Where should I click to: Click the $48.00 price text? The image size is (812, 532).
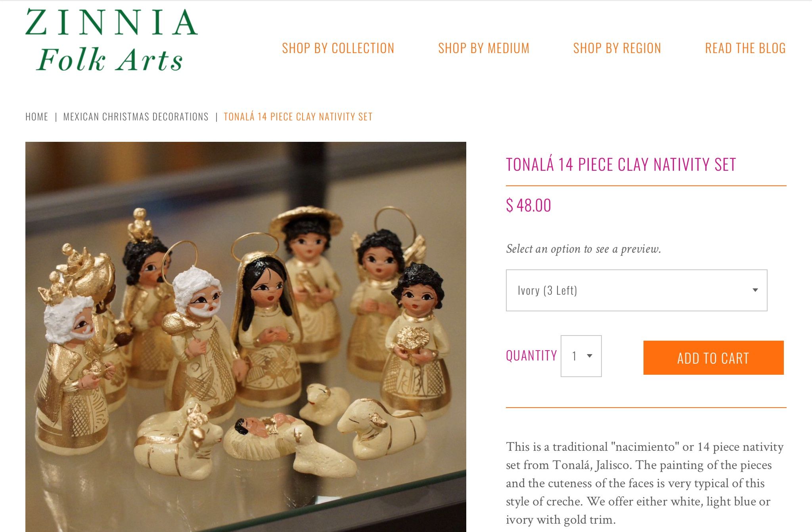click(529, 206)
